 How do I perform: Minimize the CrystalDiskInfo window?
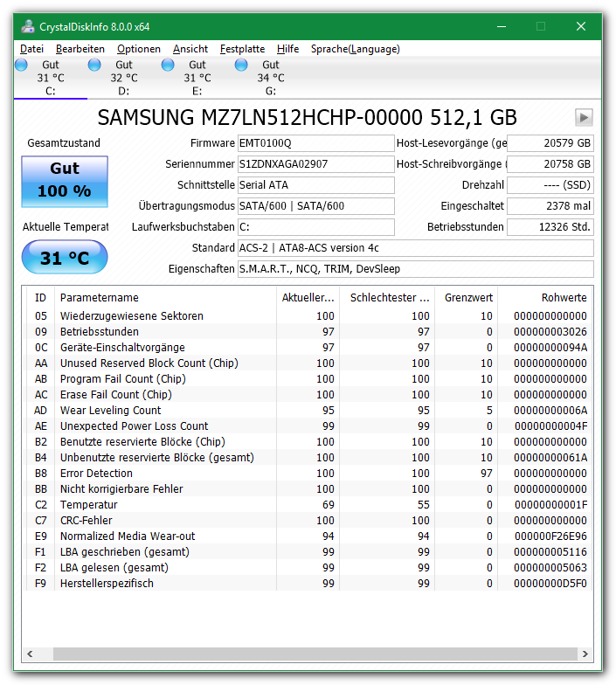(x=502, y=26)
